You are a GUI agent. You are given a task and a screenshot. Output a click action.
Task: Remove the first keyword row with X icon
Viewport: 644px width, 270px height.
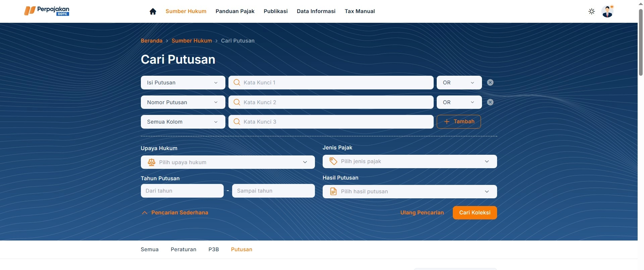click(490, 83)
